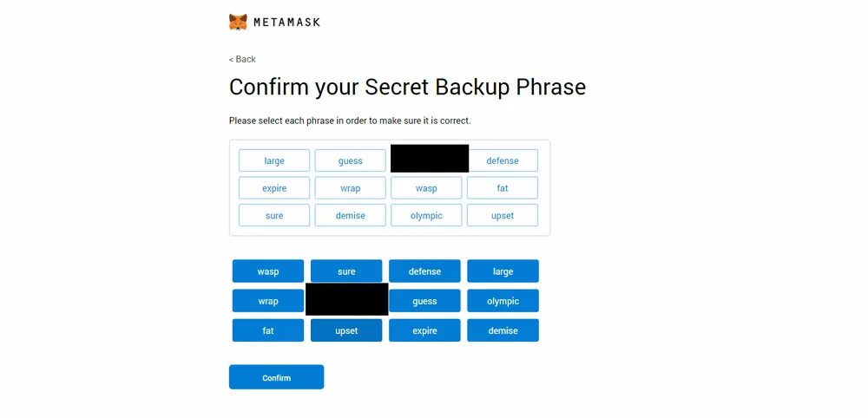
Task: Select the blue 'sure' word button
Action: (x=346, y=271)
